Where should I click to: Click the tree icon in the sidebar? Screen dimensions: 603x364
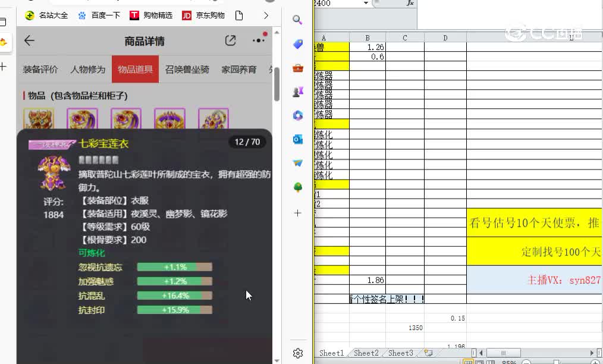point(297,187)
